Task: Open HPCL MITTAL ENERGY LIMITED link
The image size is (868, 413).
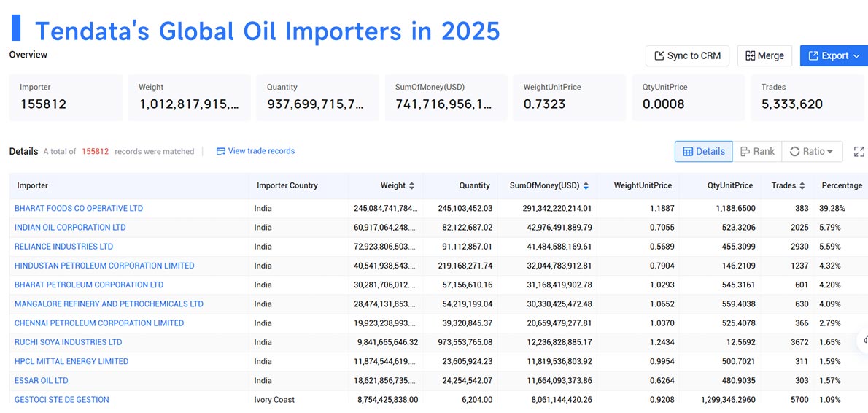Action: click(71, 361)
